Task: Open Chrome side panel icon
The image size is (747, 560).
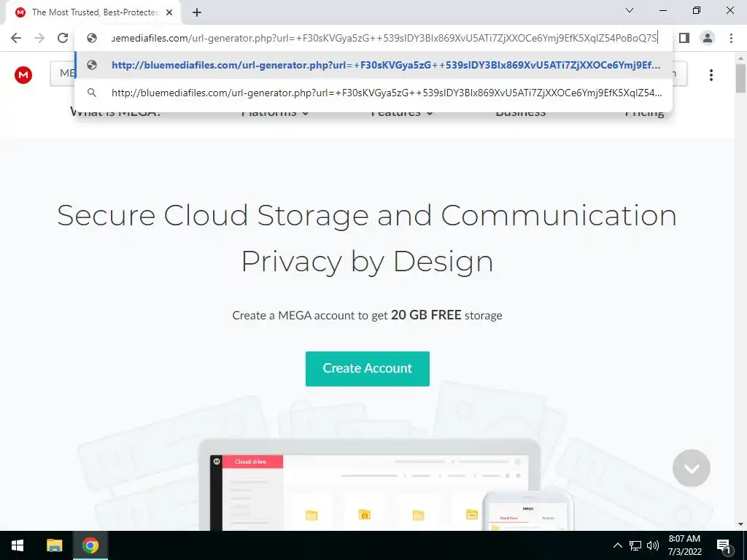Action: 684,38
